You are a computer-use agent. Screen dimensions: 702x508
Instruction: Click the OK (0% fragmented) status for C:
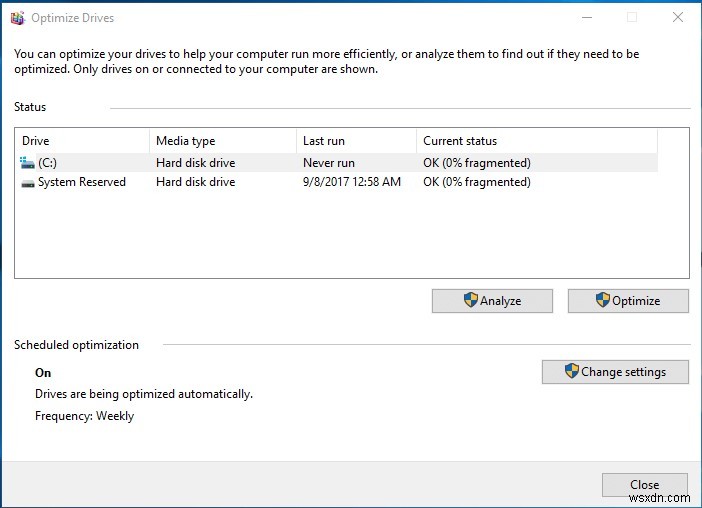(x=477, y=163)
